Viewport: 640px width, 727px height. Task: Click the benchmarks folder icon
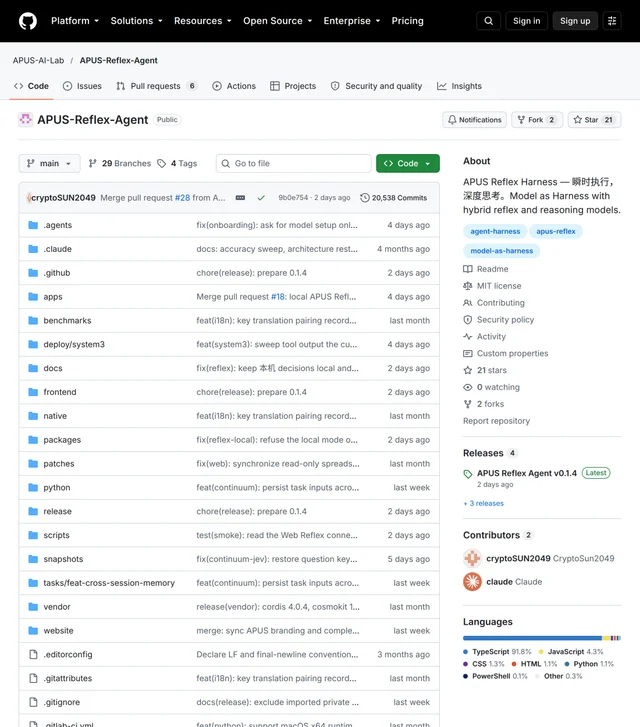point(33,320)
